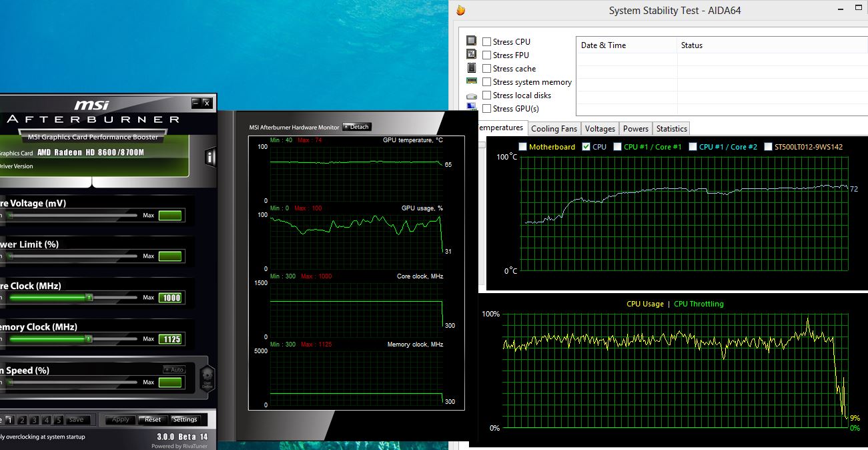
Task: Click the AIDA64 temperature graph
Action: 684,214
